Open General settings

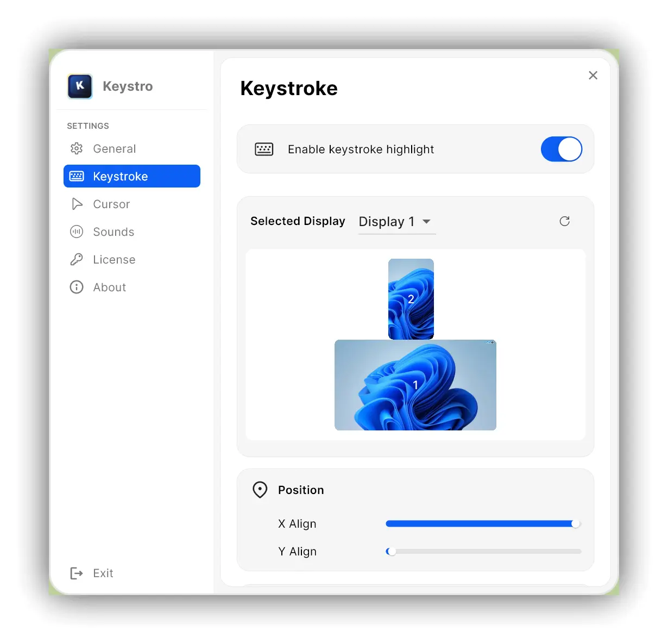click(132, 148)
